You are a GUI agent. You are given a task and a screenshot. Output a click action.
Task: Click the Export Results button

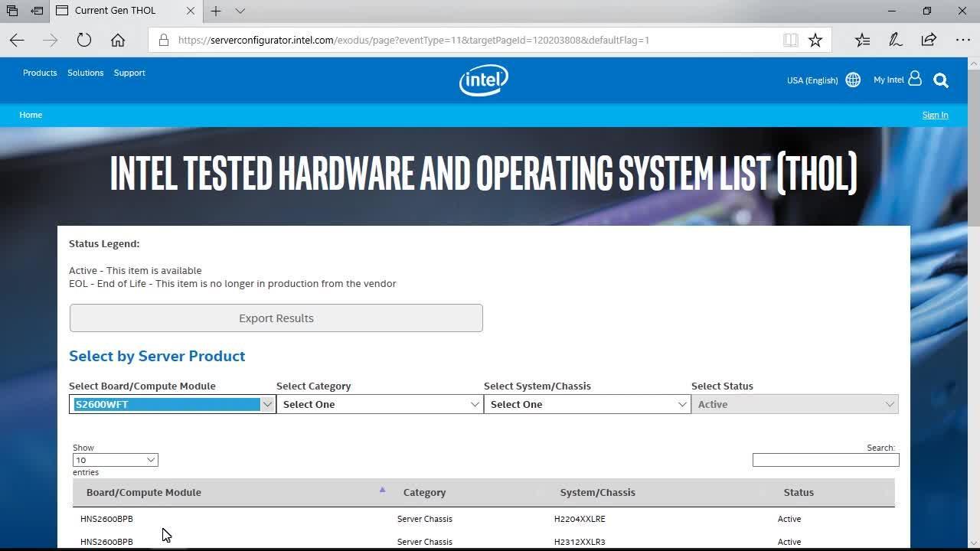click(x=276, y=318)
